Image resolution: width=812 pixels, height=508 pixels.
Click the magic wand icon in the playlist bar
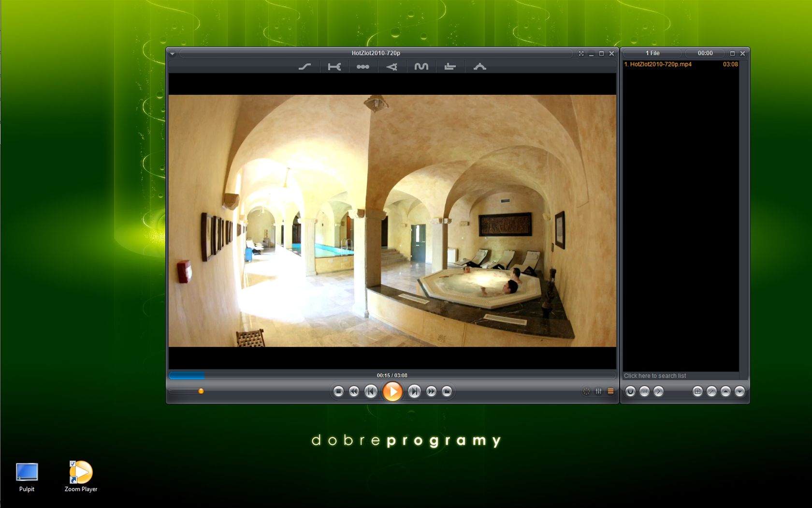click(711, 391)
